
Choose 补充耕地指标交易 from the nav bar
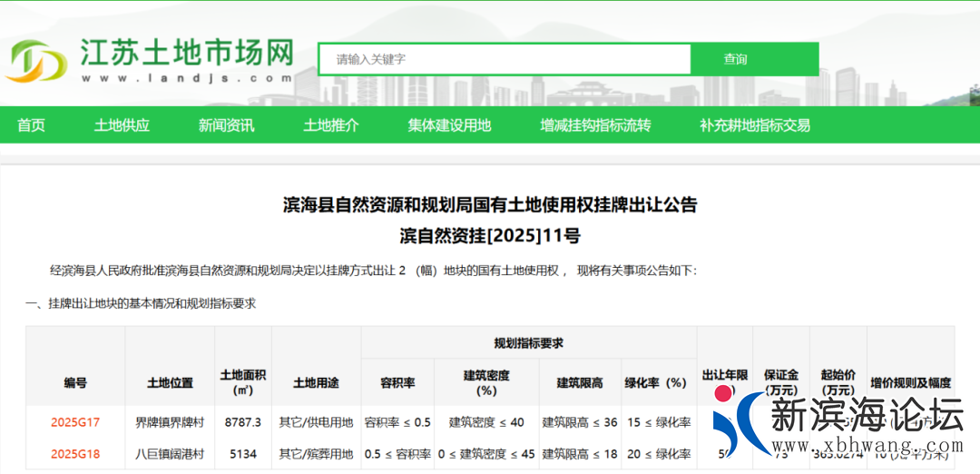(x=754, y=125)
